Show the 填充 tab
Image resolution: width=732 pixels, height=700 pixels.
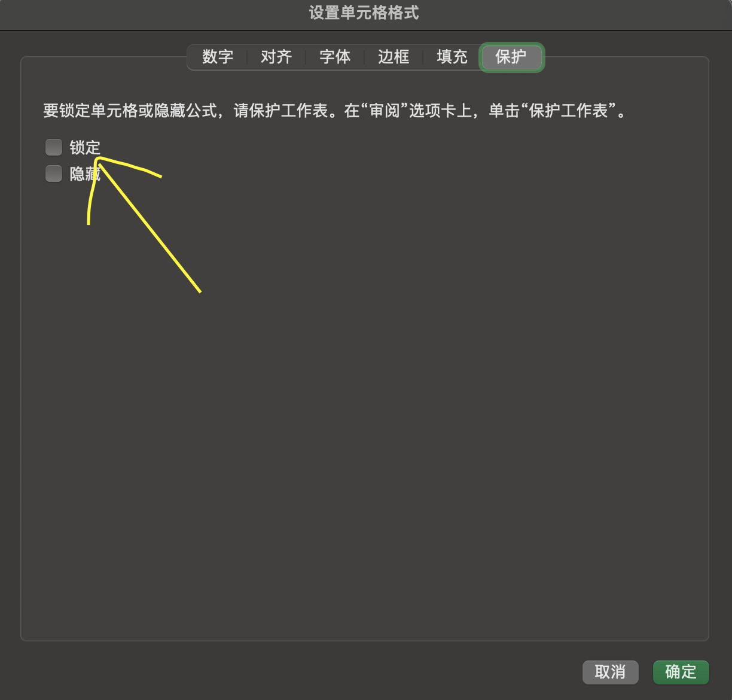[x=452, y=57]
